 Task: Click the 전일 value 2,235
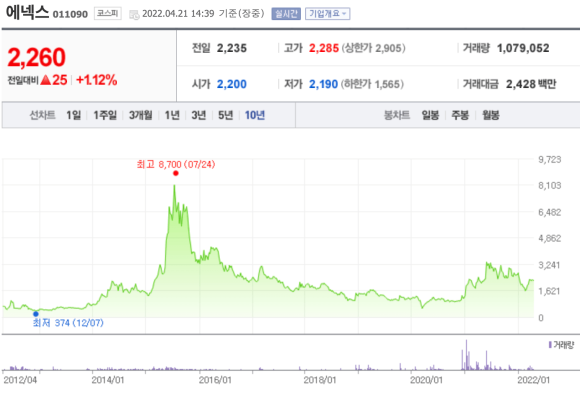(232, 48)
